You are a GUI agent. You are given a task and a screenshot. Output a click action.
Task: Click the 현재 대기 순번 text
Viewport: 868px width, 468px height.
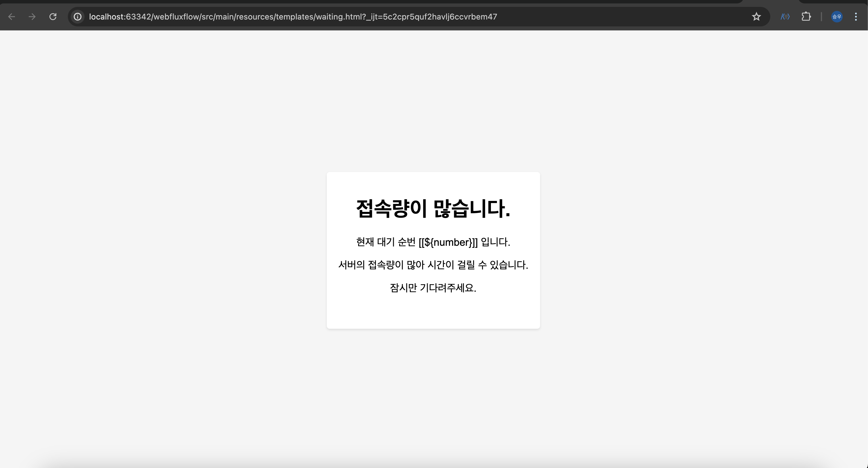coord(386,242)
